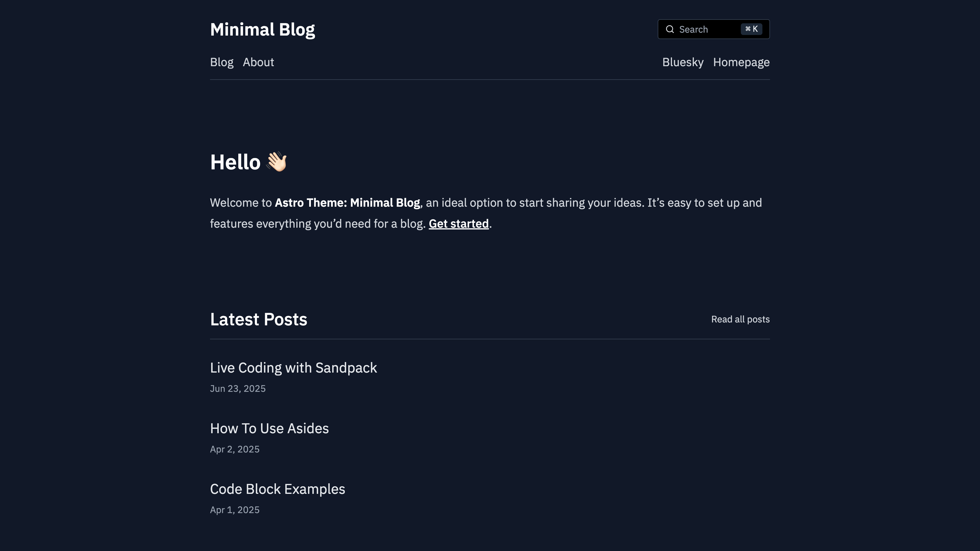Go to the About page
Screen dimensions: 980x551
click(x=258, y=62)
